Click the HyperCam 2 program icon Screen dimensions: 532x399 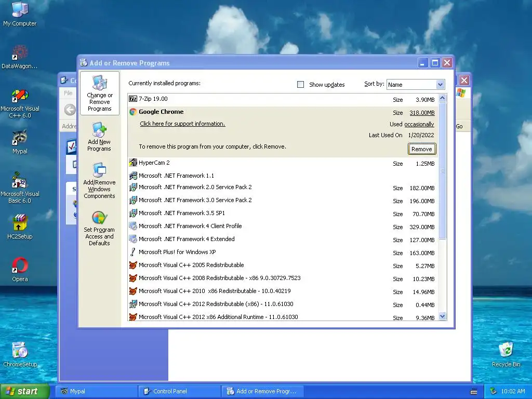click(x=132, y=163)
